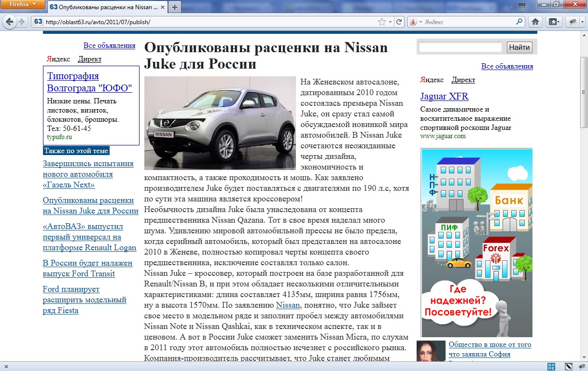Open new tab with plus button

[x=174, y=7]
